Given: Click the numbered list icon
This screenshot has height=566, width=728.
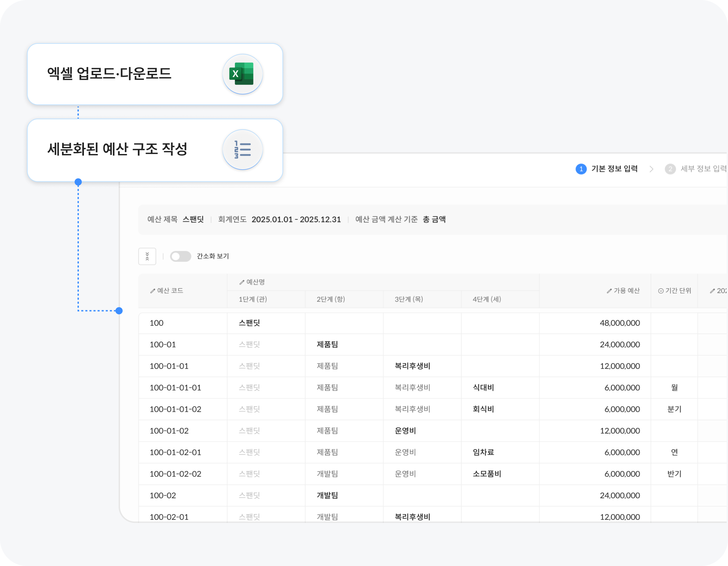Looking at the screenshot, I should 242,150.
